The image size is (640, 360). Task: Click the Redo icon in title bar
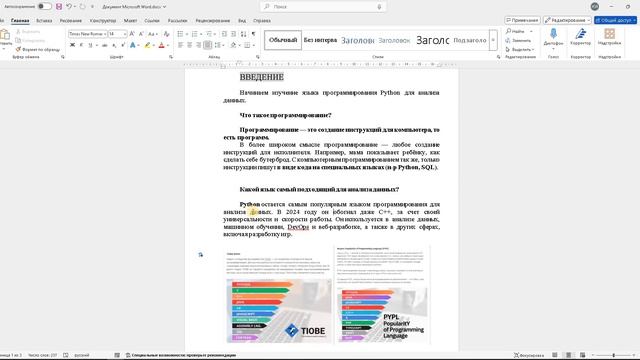tap(82, 7)
